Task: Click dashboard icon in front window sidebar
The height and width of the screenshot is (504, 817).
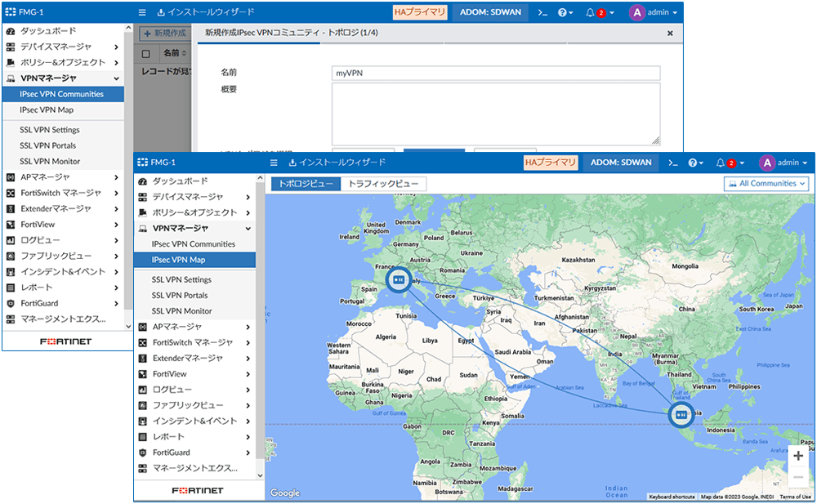Action: tap(142, 181)
